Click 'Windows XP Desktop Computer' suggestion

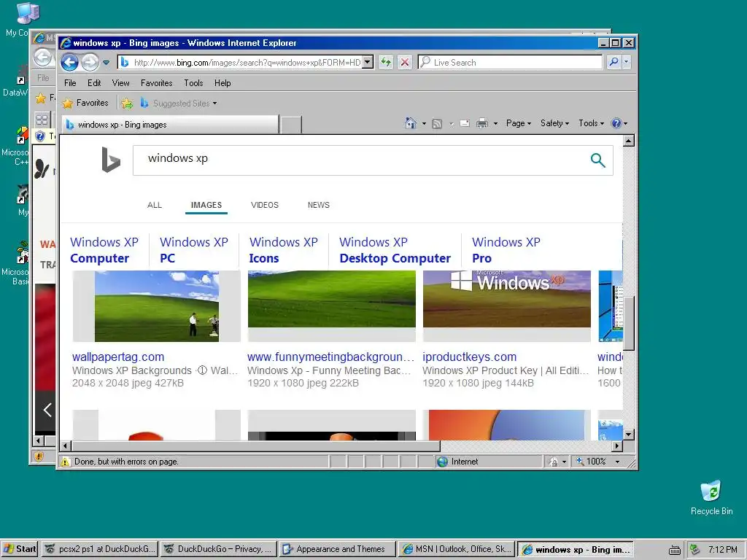(x=395, y=250)
